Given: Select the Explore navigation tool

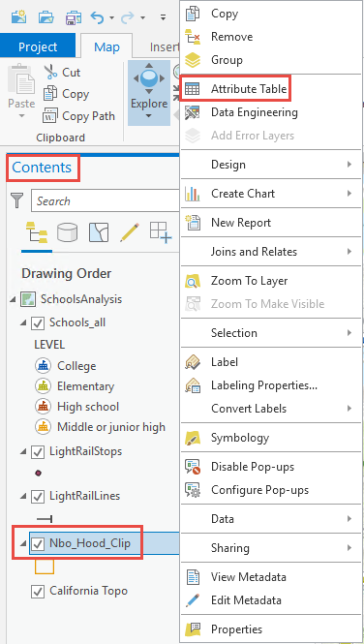Looking at the screenshot, I should click(149, 92).
